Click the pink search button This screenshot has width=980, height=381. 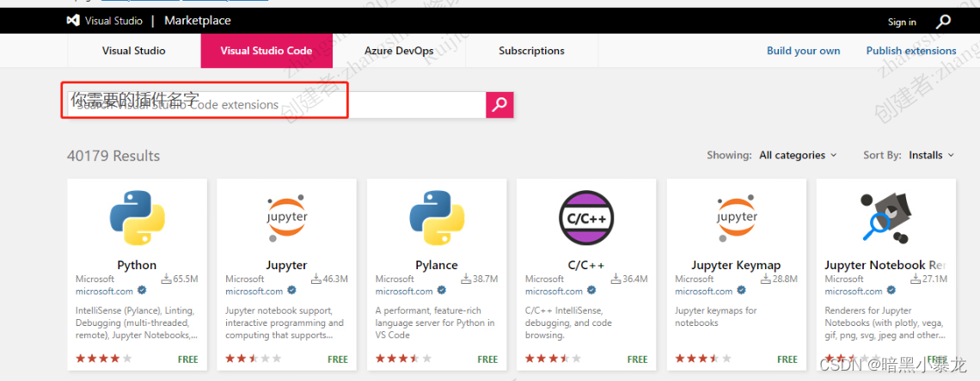(499, 104)
